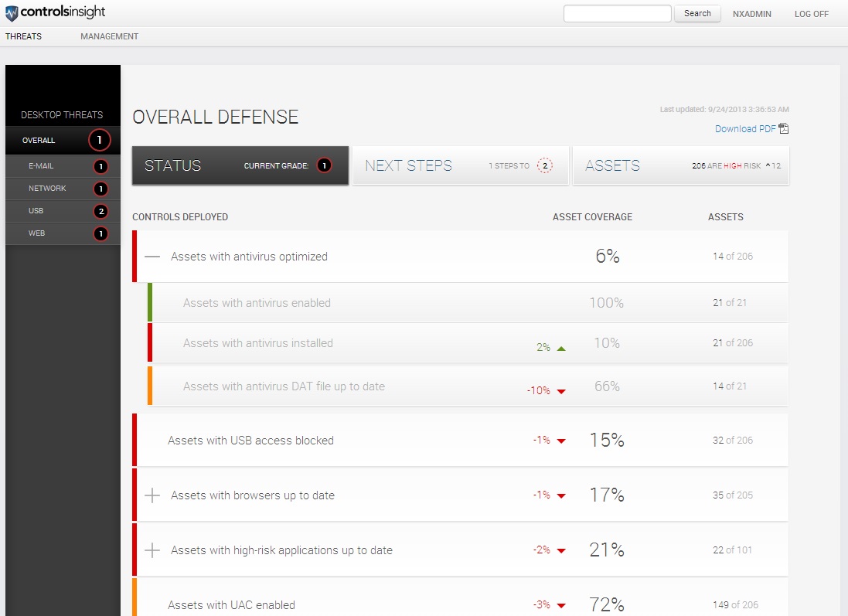Click into the search input field
848x616 pixels.
(x=617, y=14)
